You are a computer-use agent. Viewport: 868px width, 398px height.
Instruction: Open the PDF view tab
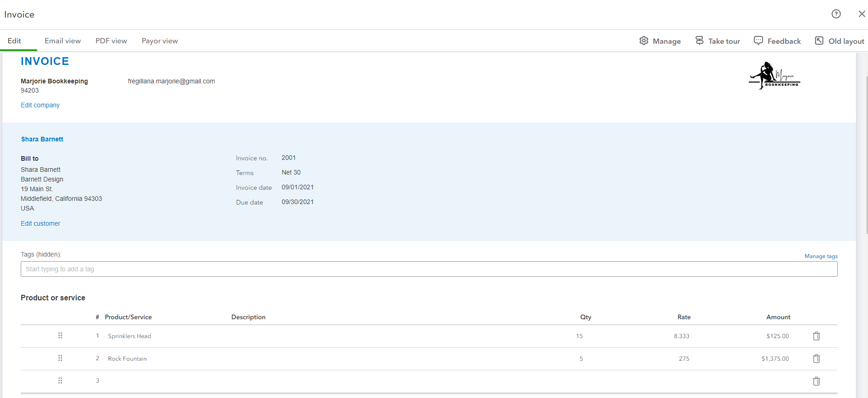pos(111,41)
